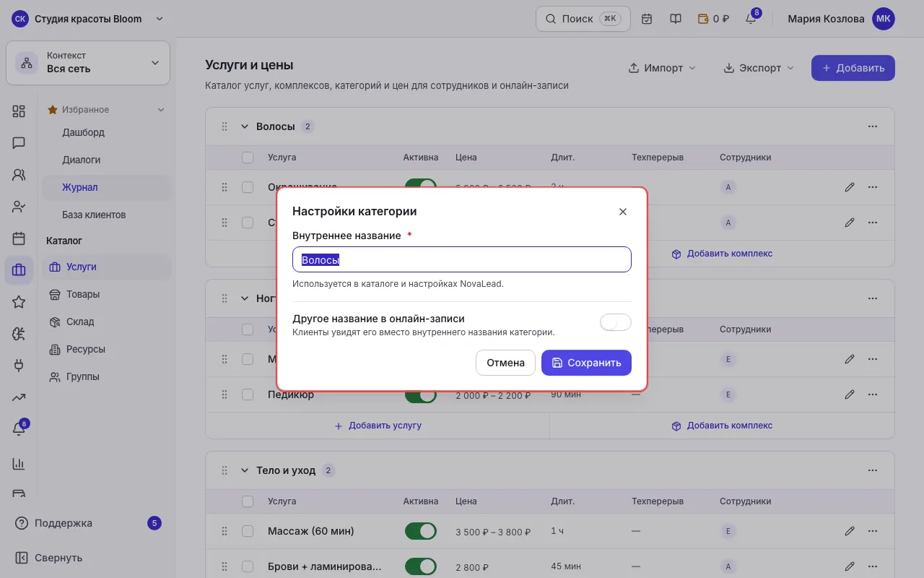The height and width of the screenshot is (578, 924).
Task: Open the bar chart icon in left rail
Action: pos(19,464)
